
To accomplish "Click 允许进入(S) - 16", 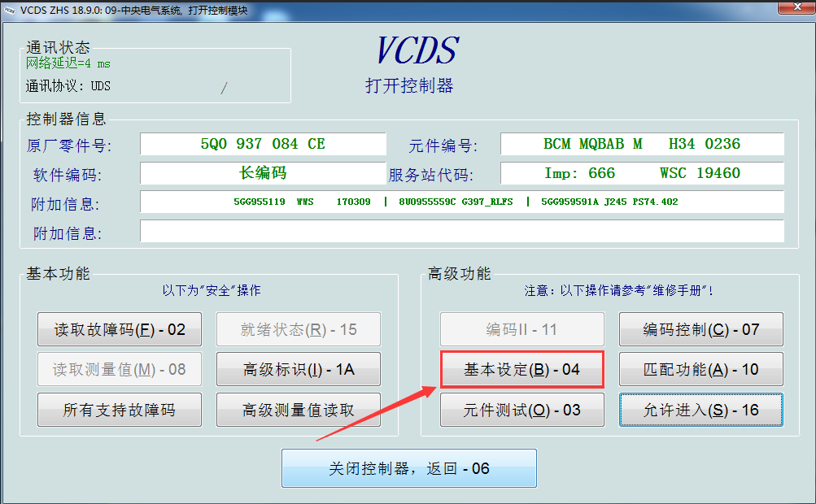I will pyautogui.click(x=701, y=410).
